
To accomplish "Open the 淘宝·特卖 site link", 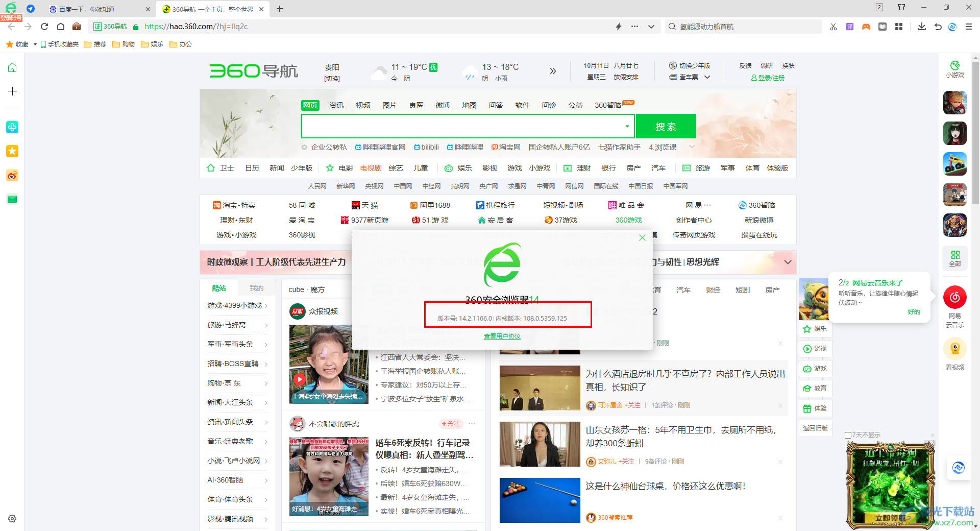I will 234,205.
